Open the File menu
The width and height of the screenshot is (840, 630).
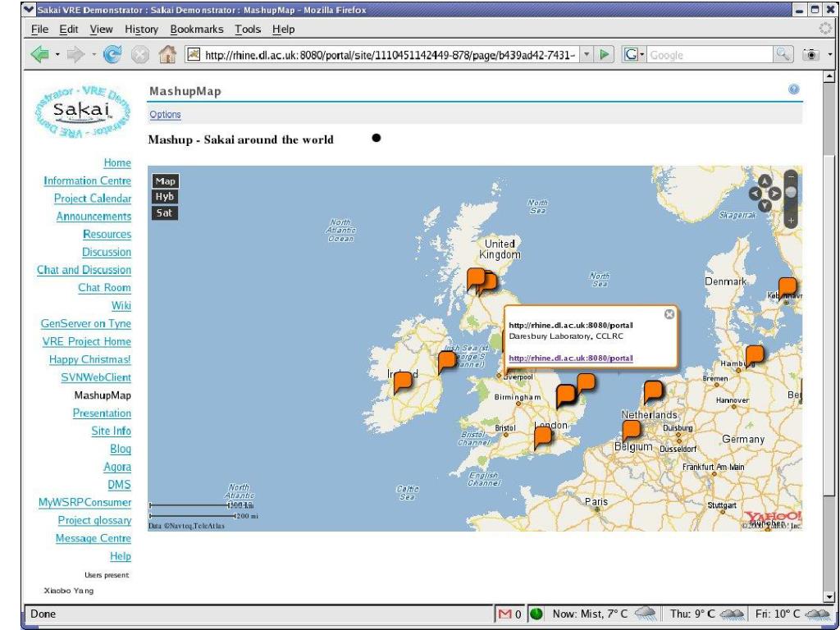(39, 29)
